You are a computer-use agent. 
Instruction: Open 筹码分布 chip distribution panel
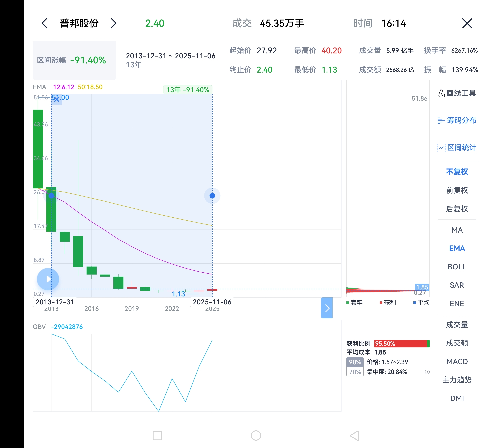click(x=457, y=120)
